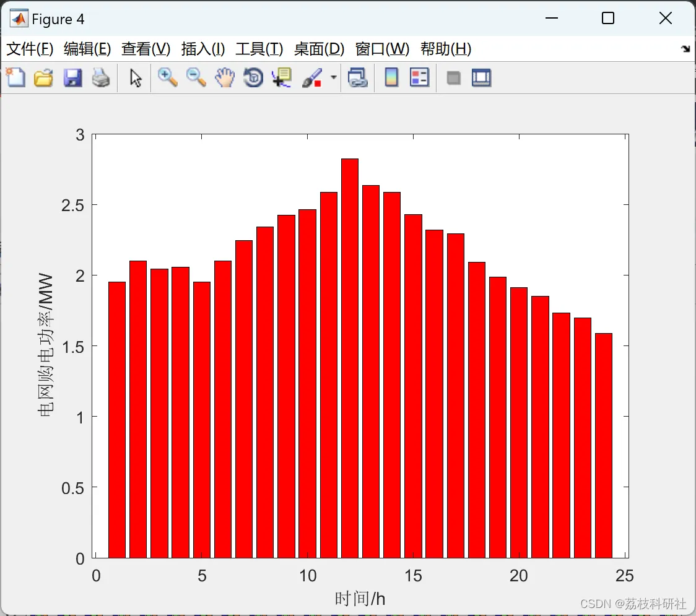Open the 插入(I) menu
696x616 pixels.
pyautogui.click(x=203, y=49)
